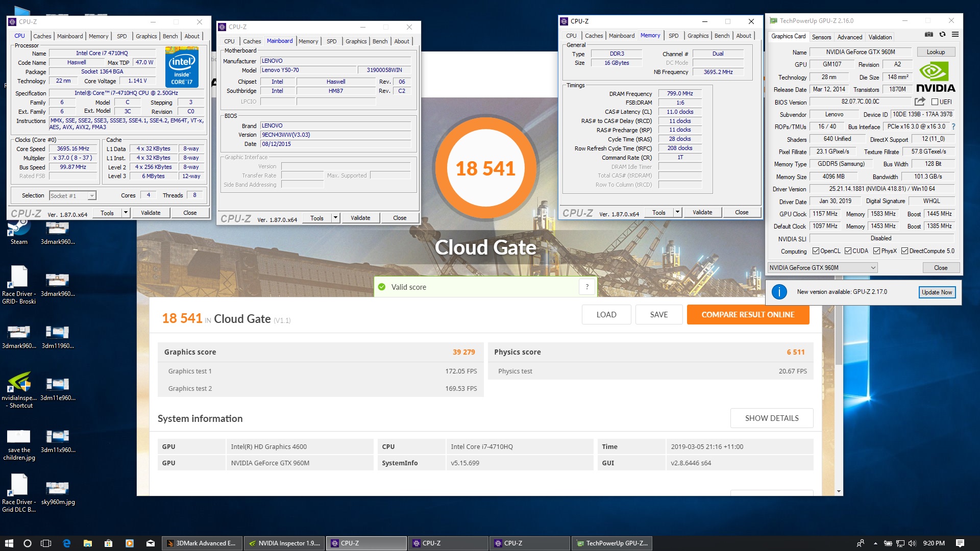Open the 3dm11e960 desktop image

coord(58,389)
